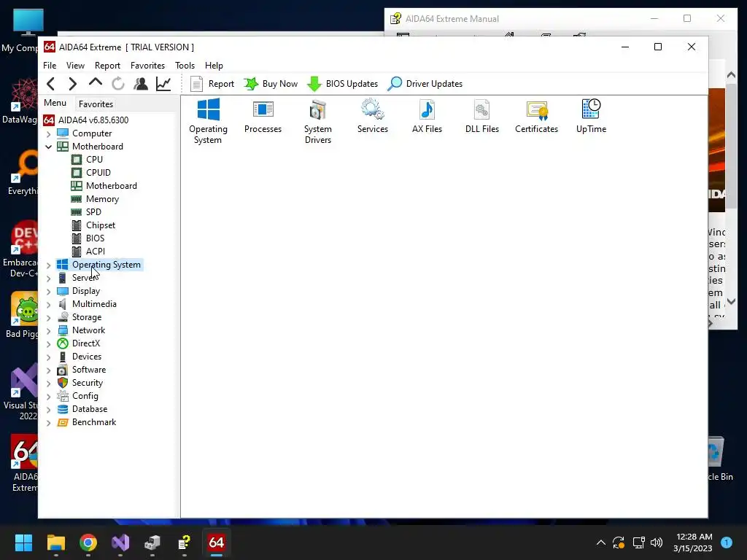Screen dimensions: 747x560
Task: Open Driver Updates
Action: (425, 84)
